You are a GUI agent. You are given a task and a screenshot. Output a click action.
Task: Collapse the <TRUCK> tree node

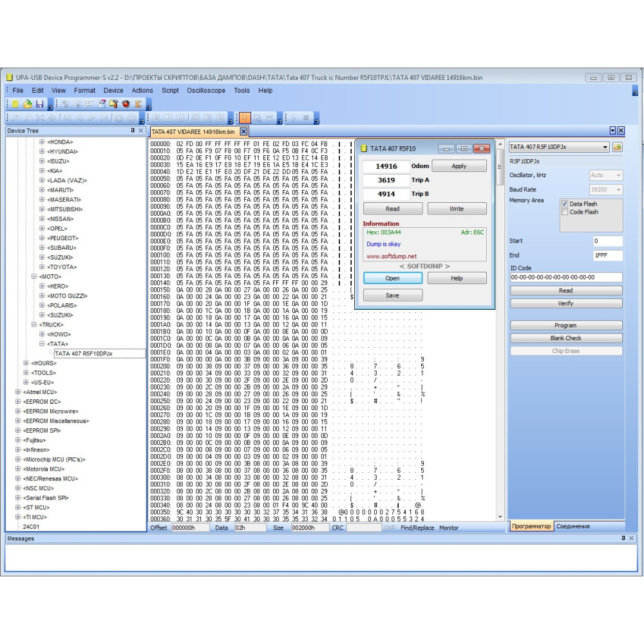tap(34, 325)
